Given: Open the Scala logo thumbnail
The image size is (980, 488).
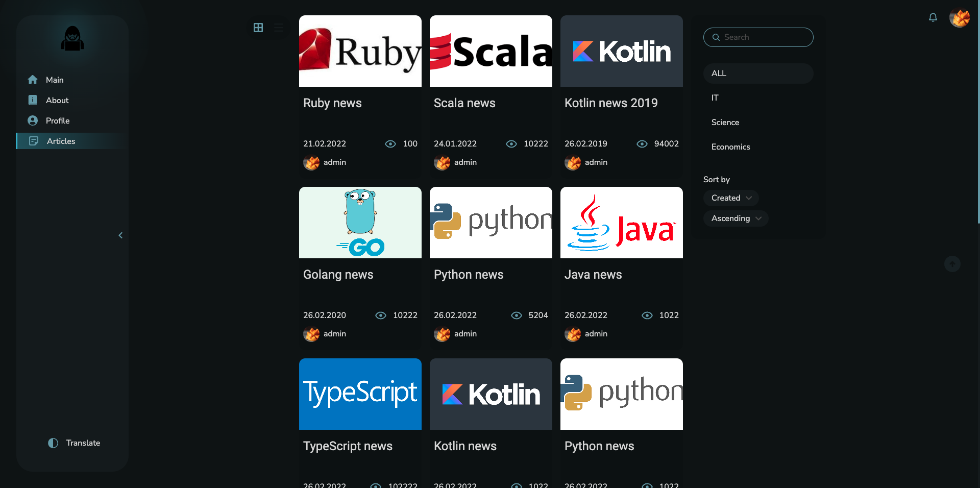Looking at the screenshot, I should pyautogui.click(x=491, y=51).
